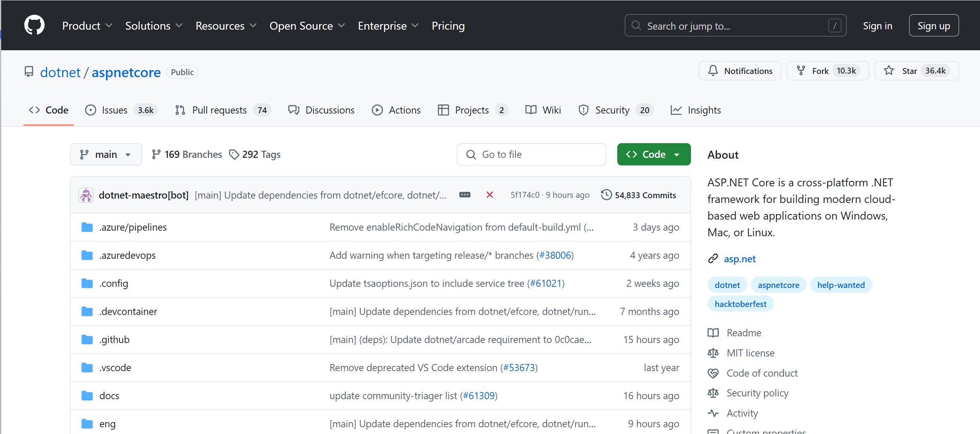Open the main branch dropdown
980x434 pixels.
coord(106,154)
